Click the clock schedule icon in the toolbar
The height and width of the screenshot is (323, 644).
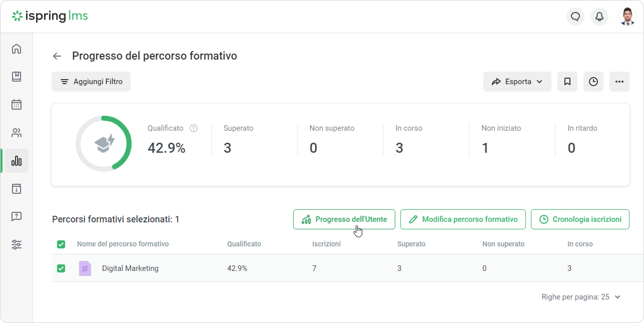point(593,82)
